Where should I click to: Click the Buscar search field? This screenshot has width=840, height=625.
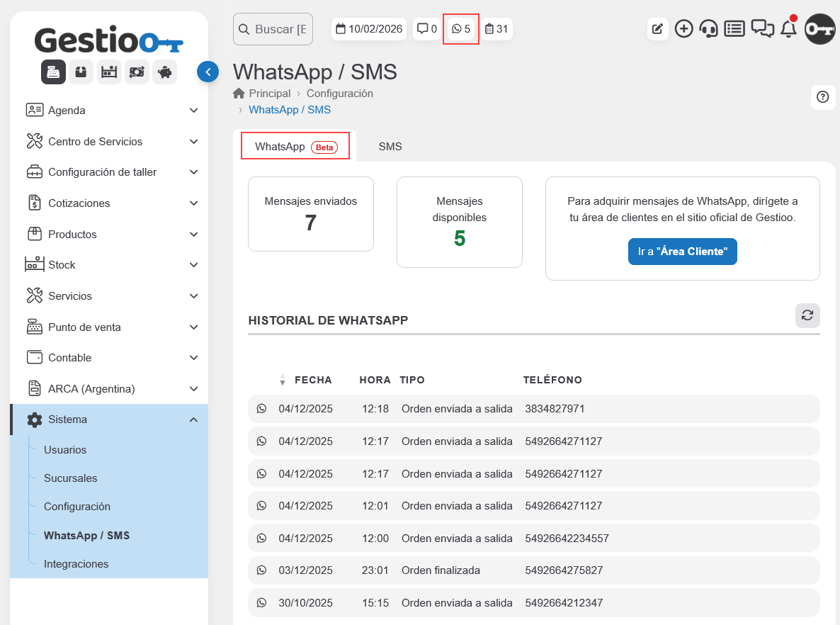pyautogui.click(x=273, y=29)
